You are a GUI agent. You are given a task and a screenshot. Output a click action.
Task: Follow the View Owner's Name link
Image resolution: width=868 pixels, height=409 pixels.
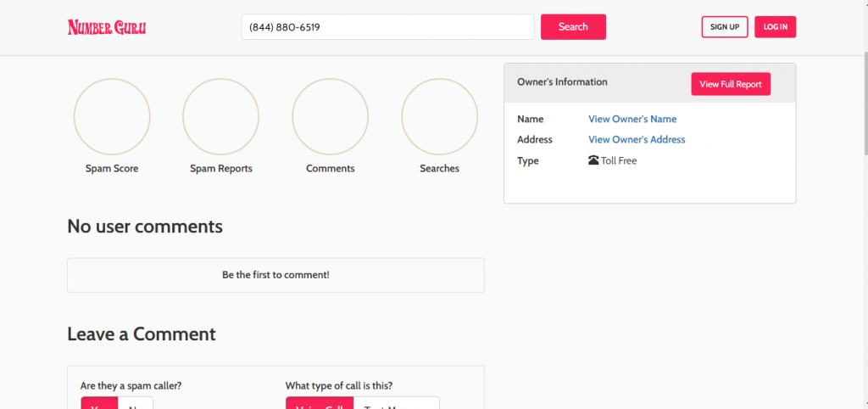(632, 119)
